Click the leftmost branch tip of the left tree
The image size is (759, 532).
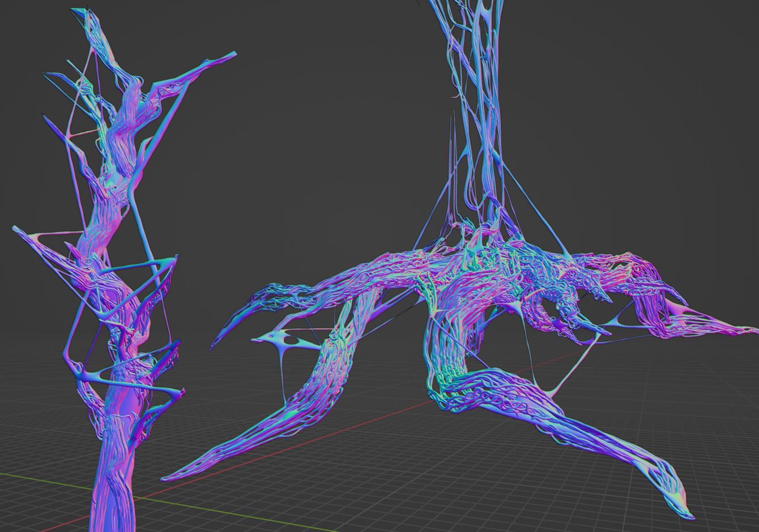(16, 229)
